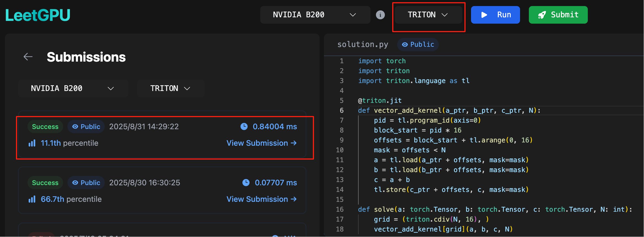Click the rocket Submit button

pos(558,15)
